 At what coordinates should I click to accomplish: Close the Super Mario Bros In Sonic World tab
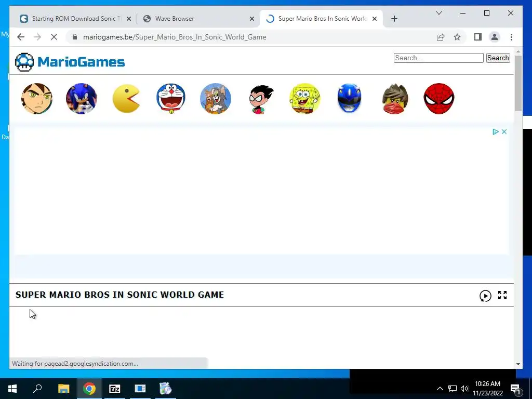tap(375, 19)
